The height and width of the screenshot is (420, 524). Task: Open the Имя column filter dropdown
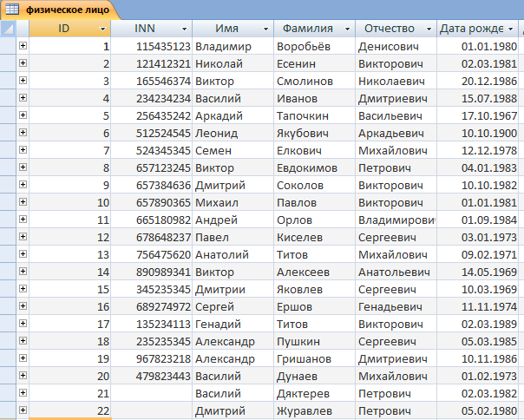click(265, 30)
